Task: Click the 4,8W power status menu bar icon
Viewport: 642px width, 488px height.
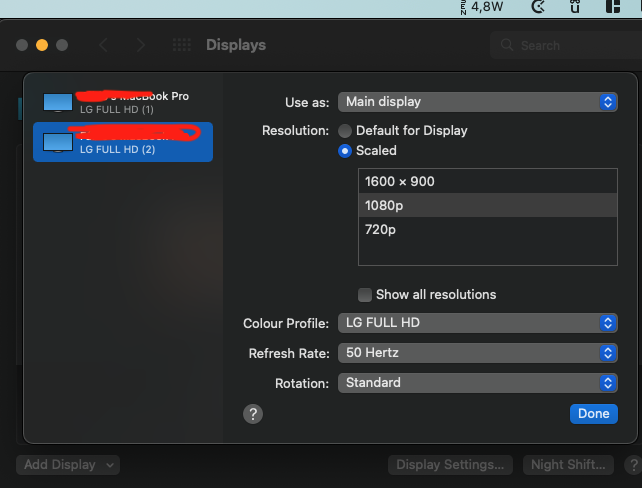Action: [x=487, y=7]
